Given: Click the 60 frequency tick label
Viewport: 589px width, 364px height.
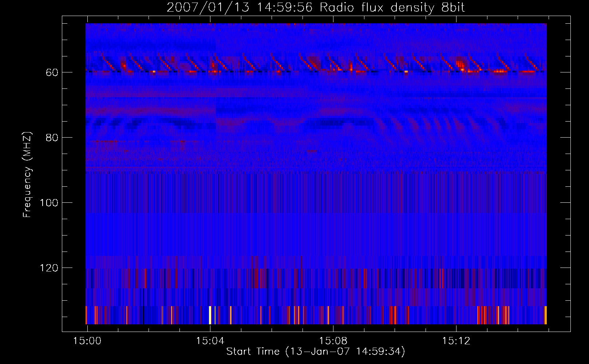Looking at the screenshot, I should click(x=52, y=73).
